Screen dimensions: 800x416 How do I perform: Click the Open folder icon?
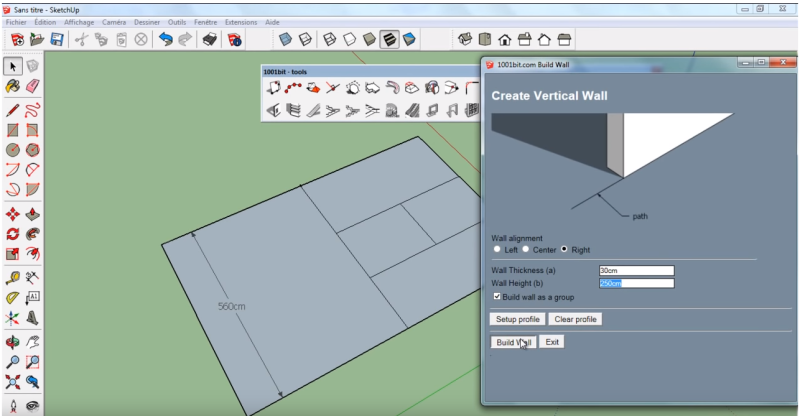[x=37, y=39]
